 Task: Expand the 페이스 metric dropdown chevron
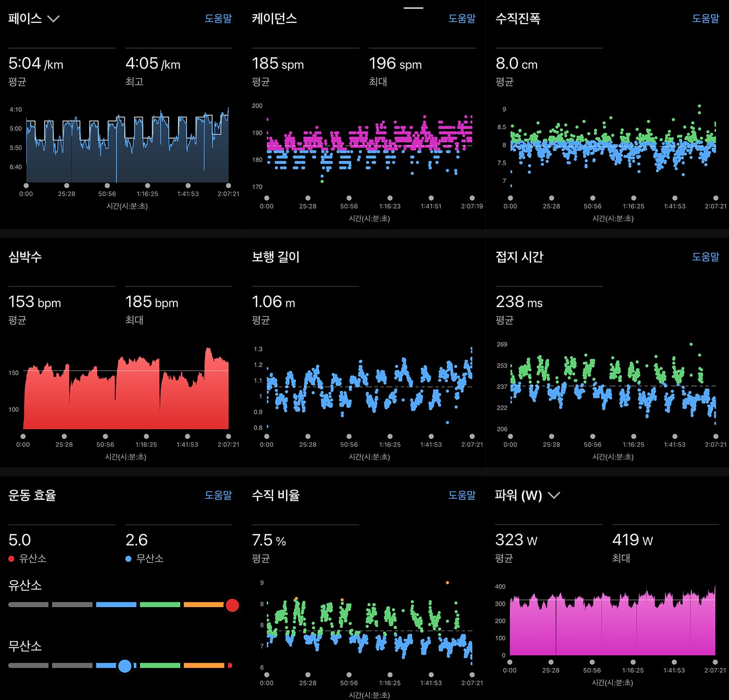pos(53,19)
